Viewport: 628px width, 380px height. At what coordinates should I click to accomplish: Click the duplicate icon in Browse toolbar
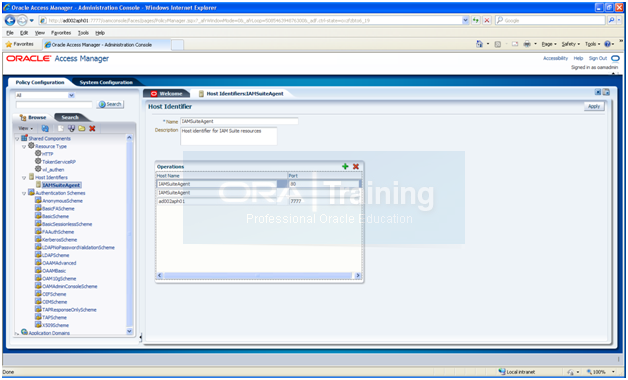[x=71, y=129]
